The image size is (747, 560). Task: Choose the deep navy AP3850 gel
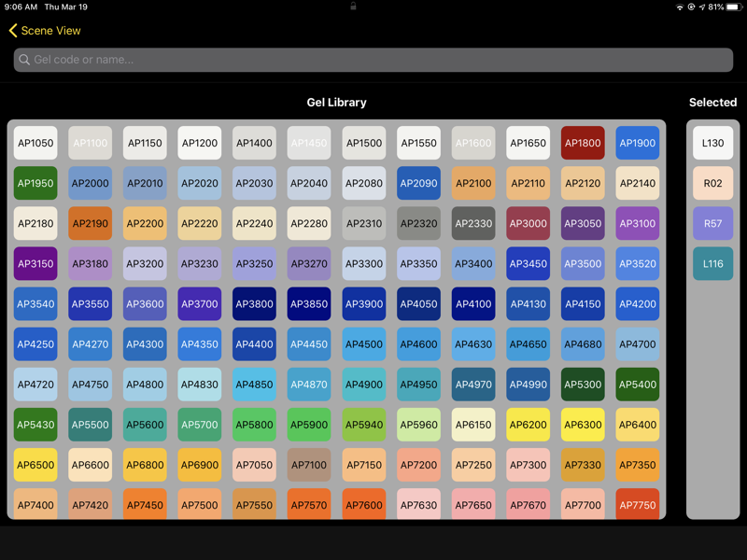pyautogui.click(x=309, y=304)
